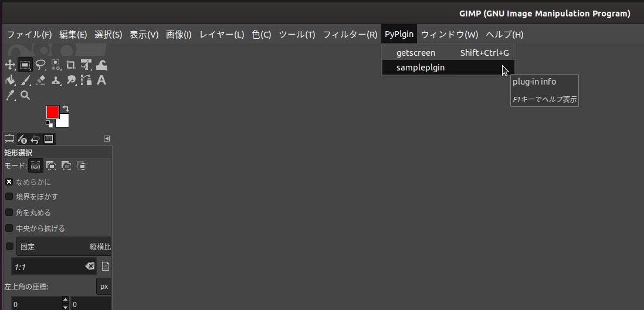Screen dimensions: 644x310
Task: Switch to the Images tab
Action: coord(49,139)
